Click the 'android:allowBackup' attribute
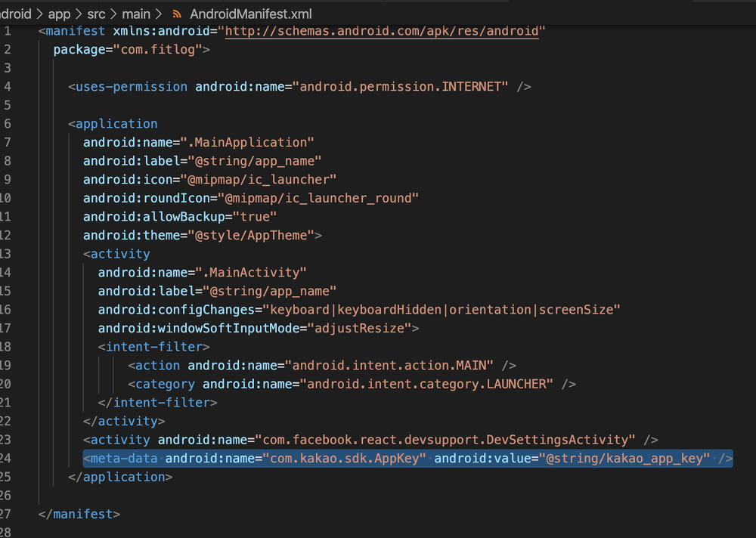The height and width of the screenshot is (538, 756). (x=153, y=217)
